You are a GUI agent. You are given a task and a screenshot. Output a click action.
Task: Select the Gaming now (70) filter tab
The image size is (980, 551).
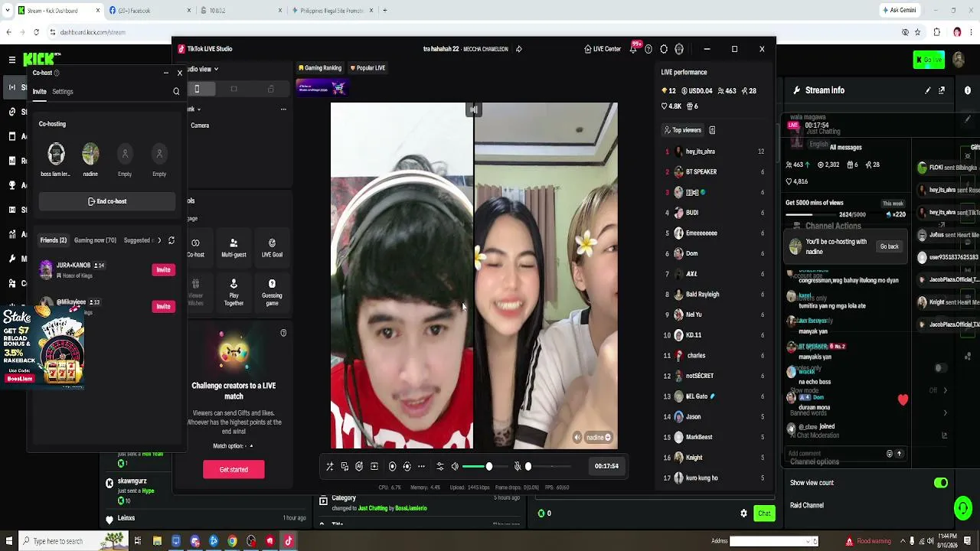(x=95, y=240)
